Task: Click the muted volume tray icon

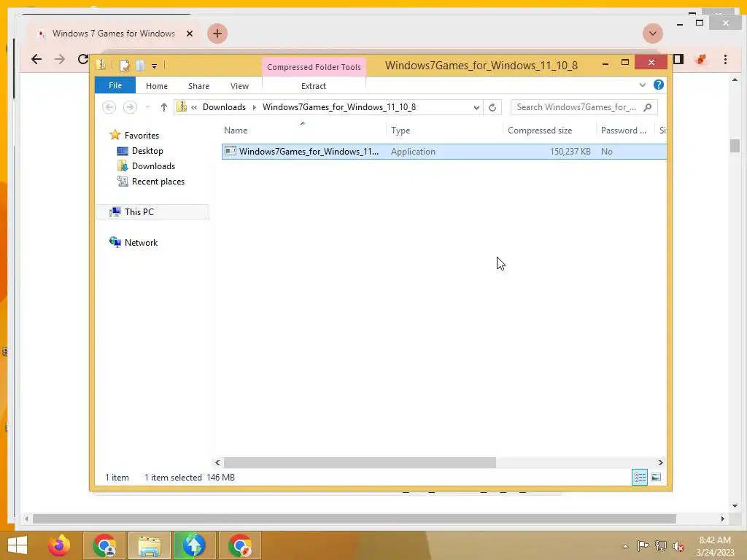Action: pyautogui.click(x=678, y=546)
